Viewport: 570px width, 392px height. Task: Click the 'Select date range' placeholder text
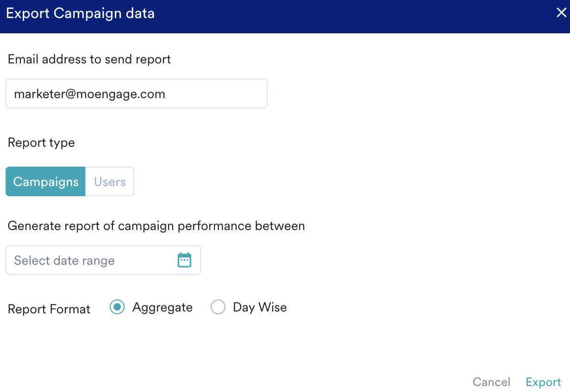pyautogui.click(x=64, y=261)
